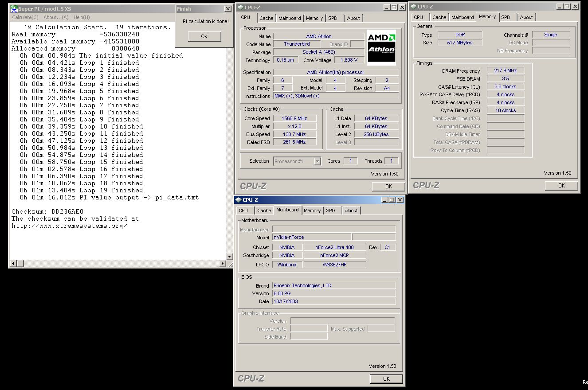
Task: Open Cache tab in Memory window
Action: 439,17
